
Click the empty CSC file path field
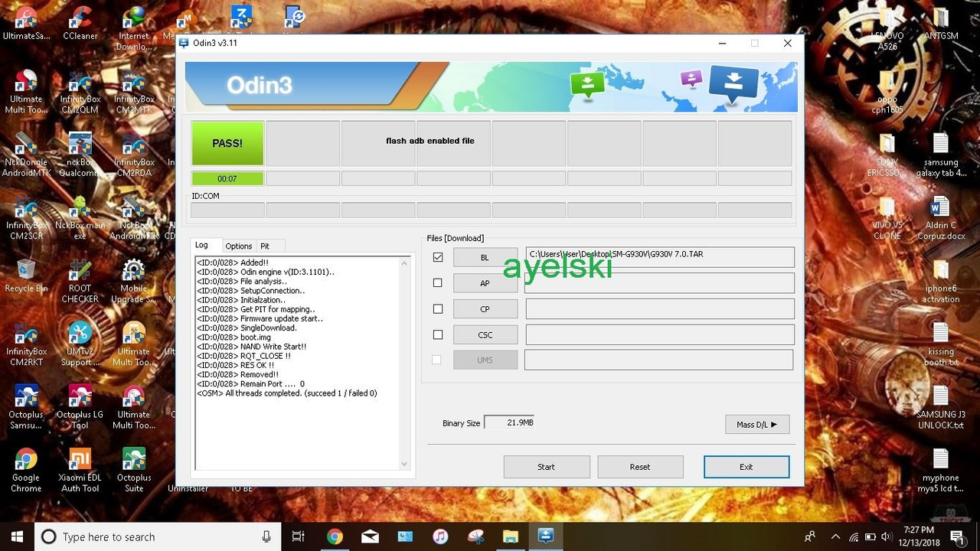click(660, 334)
